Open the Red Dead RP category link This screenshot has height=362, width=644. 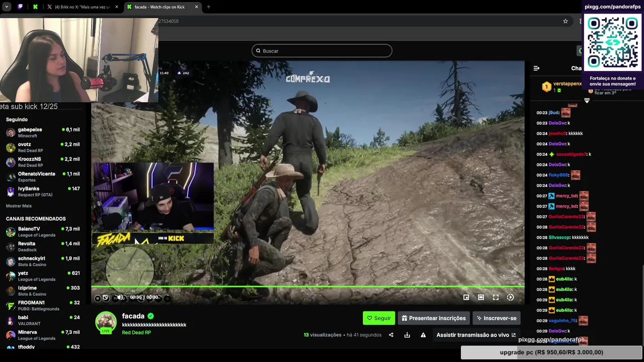(x=136, y=332)
